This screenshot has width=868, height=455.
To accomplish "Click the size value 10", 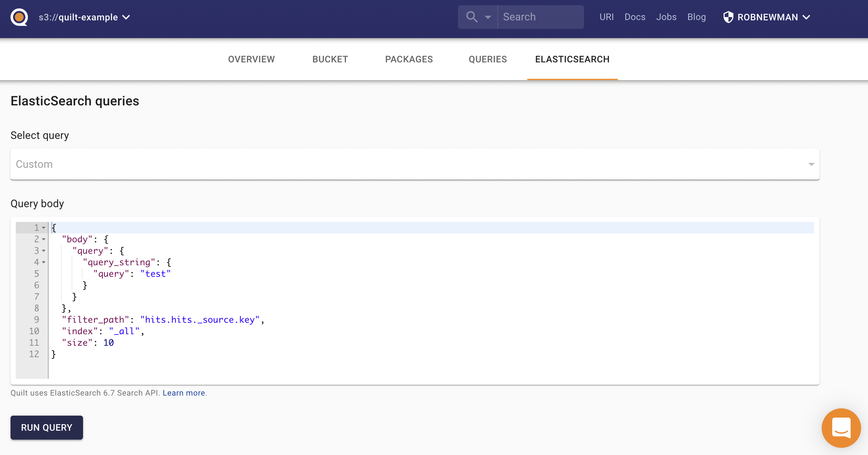I will coord(108,342).
